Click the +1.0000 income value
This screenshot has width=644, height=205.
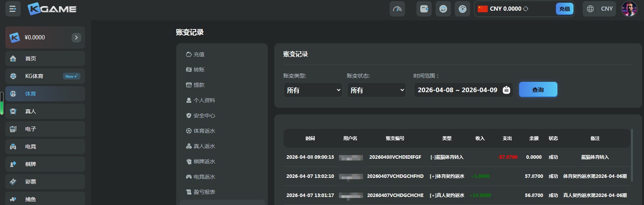point(480,176)
